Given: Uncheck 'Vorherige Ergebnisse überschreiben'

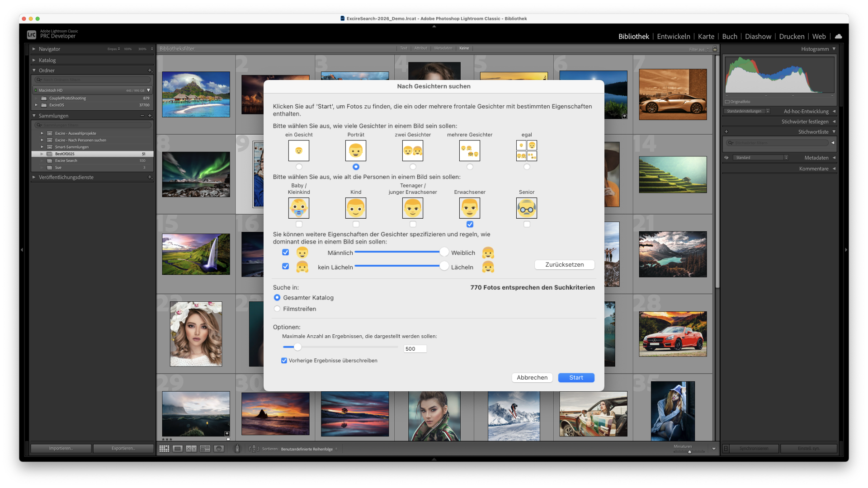Looking at the screenshot, I should coord(284,361).
